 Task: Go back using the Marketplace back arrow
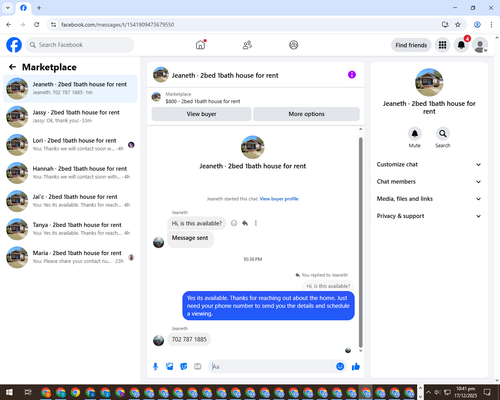click(x=12, y=67)
